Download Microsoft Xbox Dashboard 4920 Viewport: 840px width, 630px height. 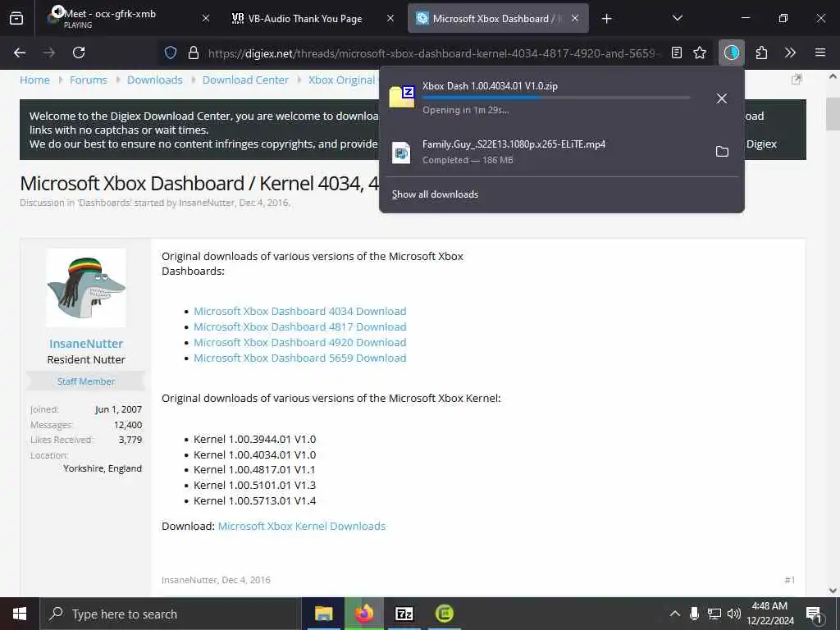click(300, 342)
